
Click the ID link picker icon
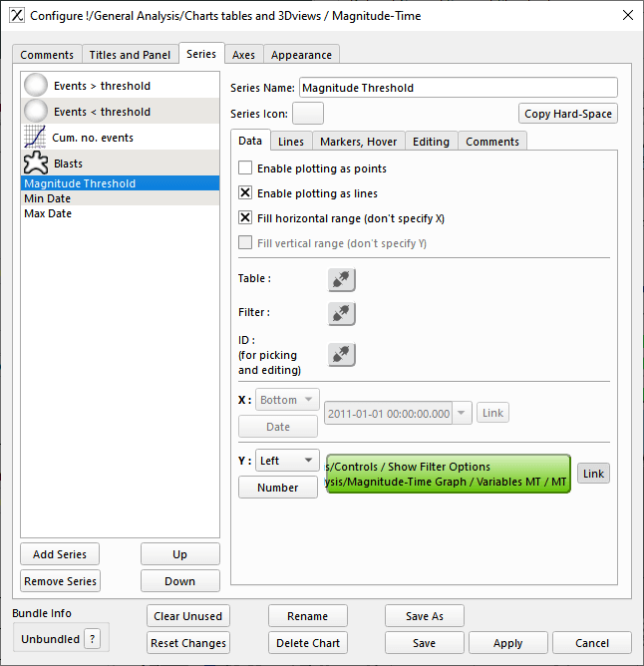342,354
